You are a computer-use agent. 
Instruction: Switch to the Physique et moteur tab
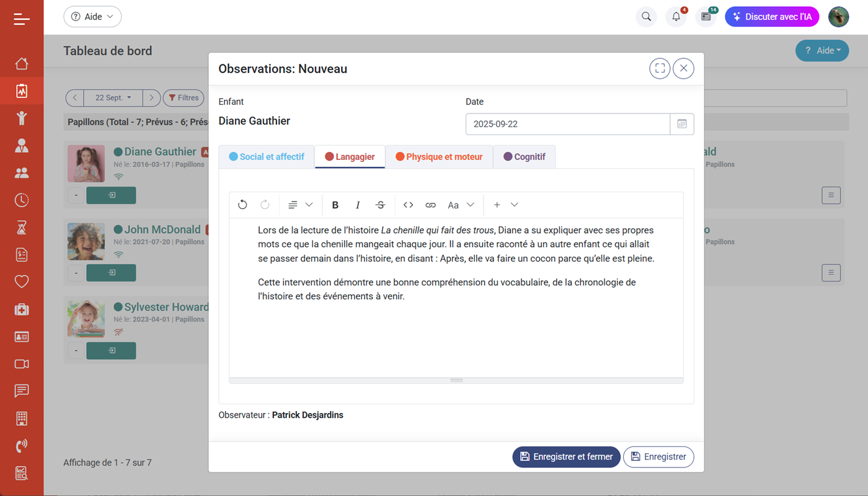click(439, 157)
